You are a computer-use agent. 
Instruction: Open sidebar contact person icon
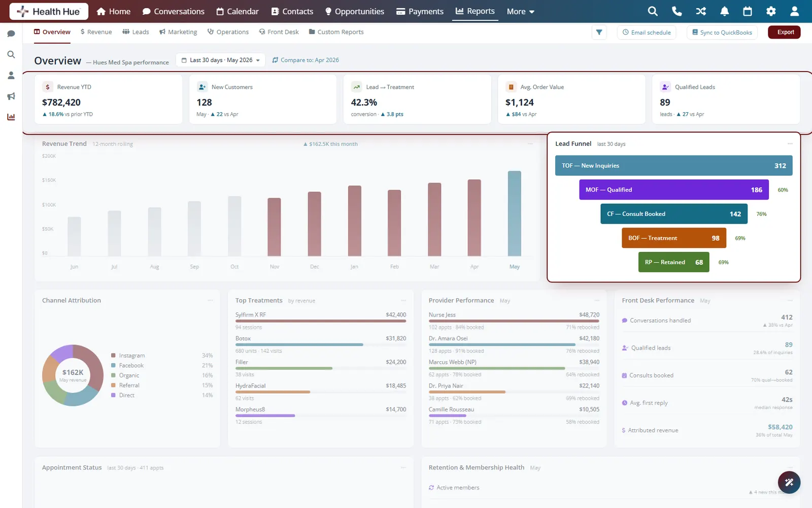pyautogui.click(x=11, y=75)
